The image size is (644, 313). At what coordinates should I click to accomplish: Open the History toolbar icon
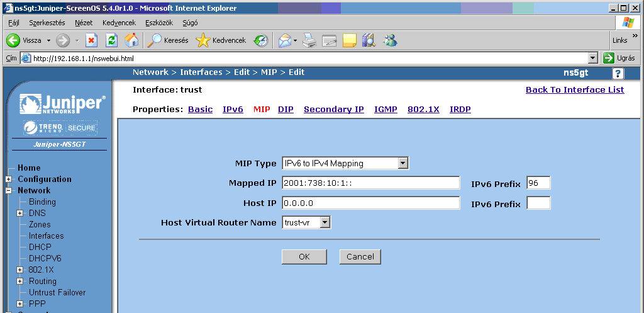261,40
